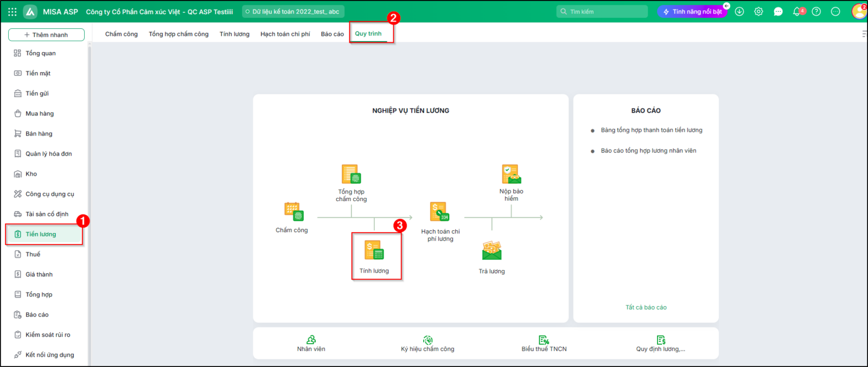
Task: Click the user avatar icon
Action: pos(859,11)
